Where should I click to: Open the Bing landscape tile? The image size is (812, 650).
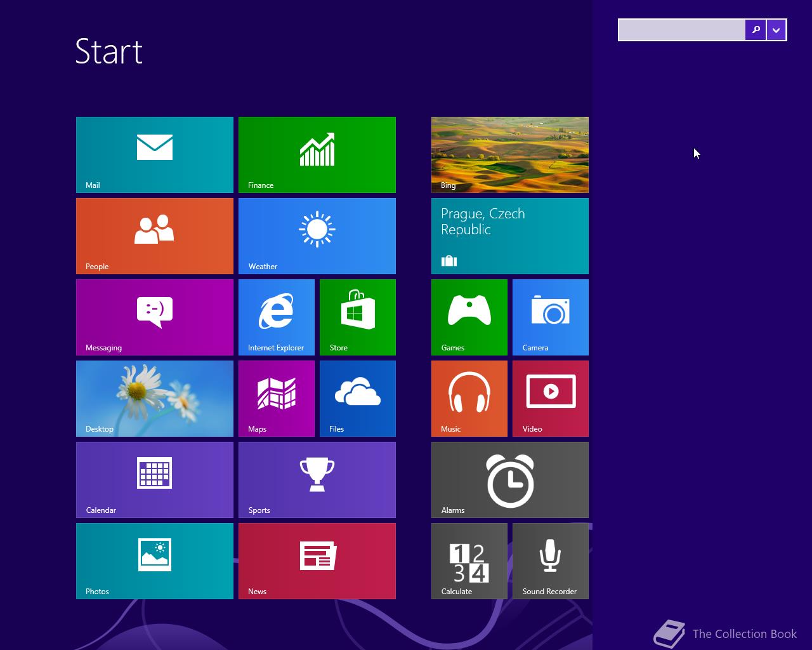(x=510, y=155)
